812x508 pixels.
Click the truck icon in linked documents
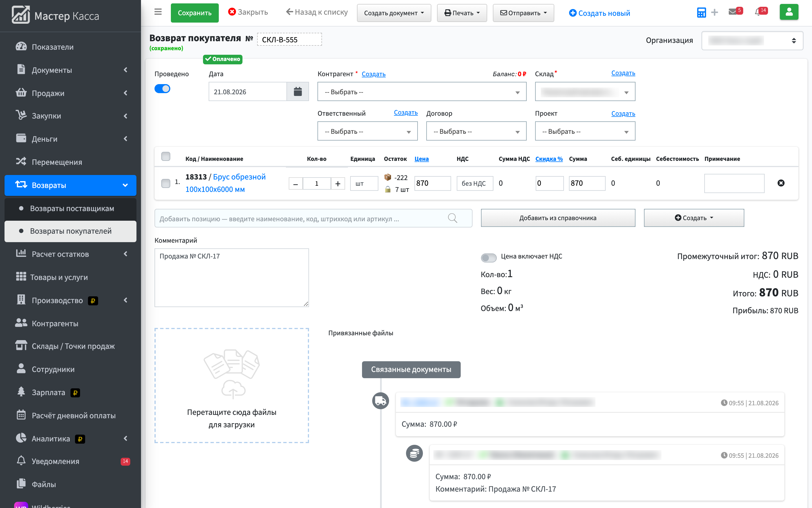point(380,401)
